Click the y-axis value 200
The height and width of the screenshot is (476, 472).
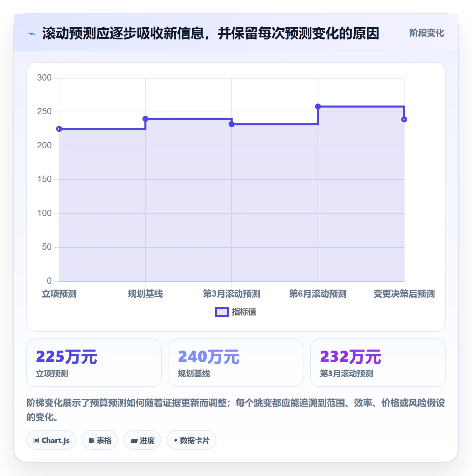tap(45, 146)
